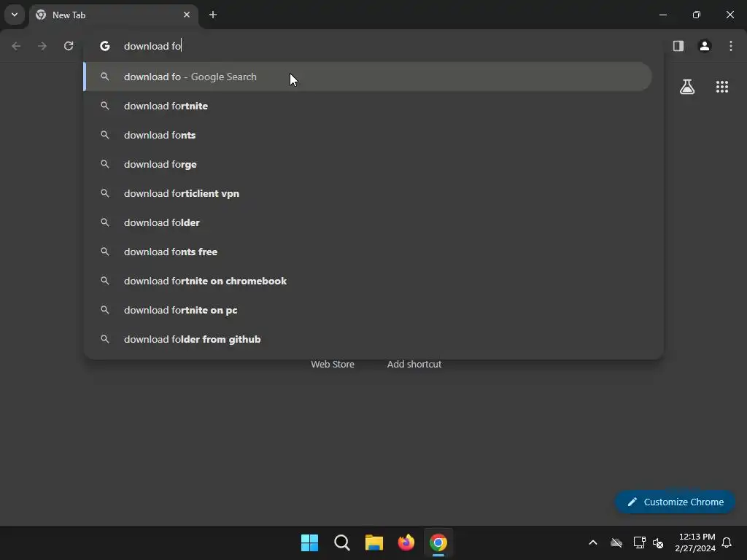Open the Search Labs flask icon
Viewport: 747px width, 560px height.
[687, 87]
